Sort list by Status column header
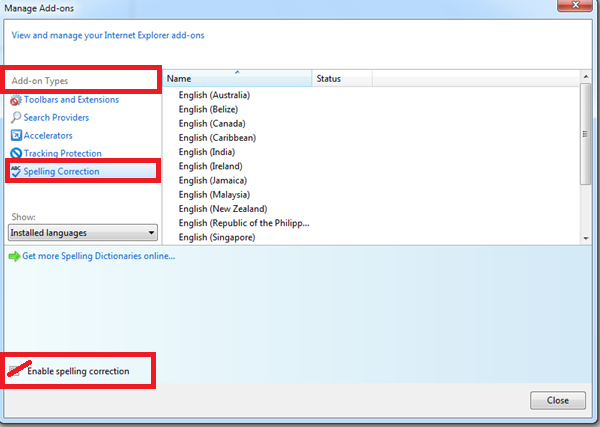The width and height of the screenshot is (600, 427). (x=342, y=78)
